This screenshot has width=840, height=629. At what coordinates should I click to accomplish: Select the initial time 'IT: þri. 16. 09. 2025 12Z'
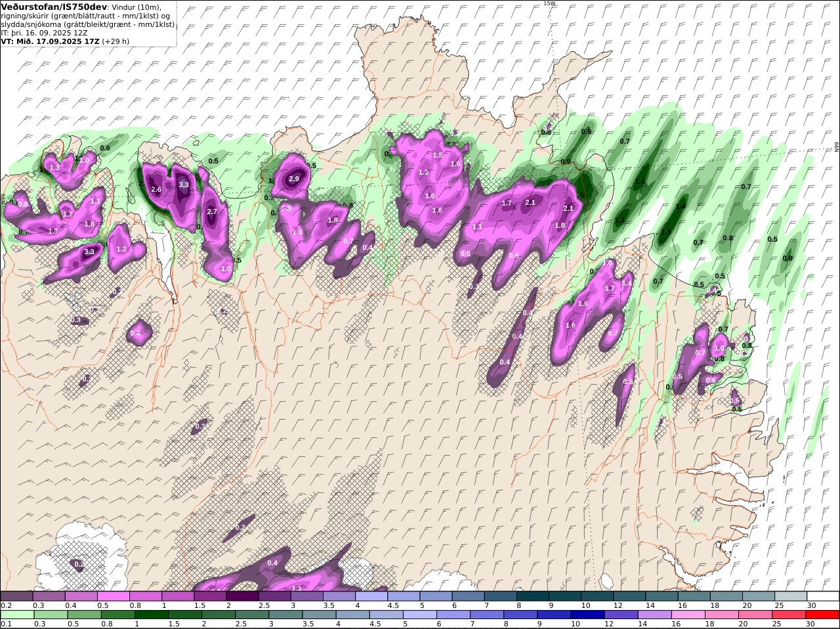coord(45,33)
